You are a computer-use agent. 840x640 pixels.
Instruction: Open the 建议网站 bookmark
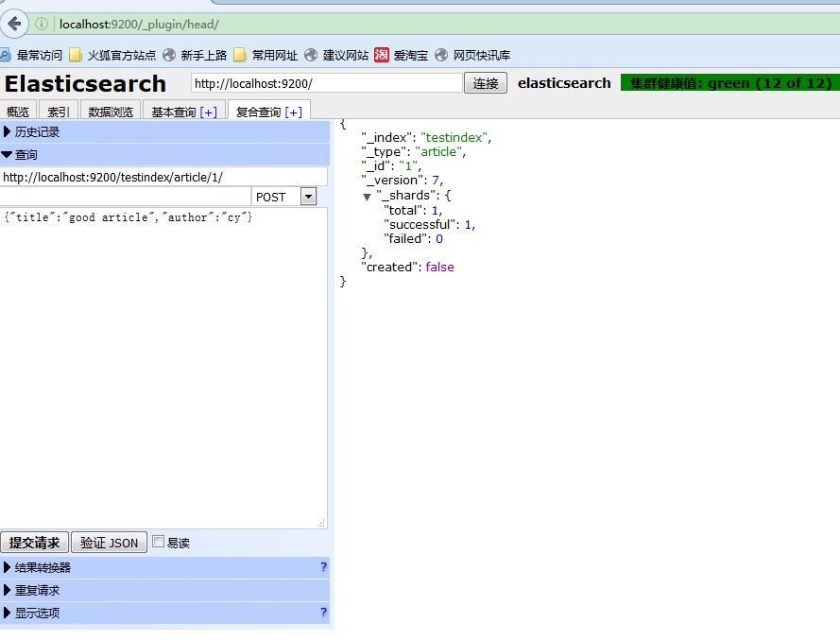click(x=336, y=55)
